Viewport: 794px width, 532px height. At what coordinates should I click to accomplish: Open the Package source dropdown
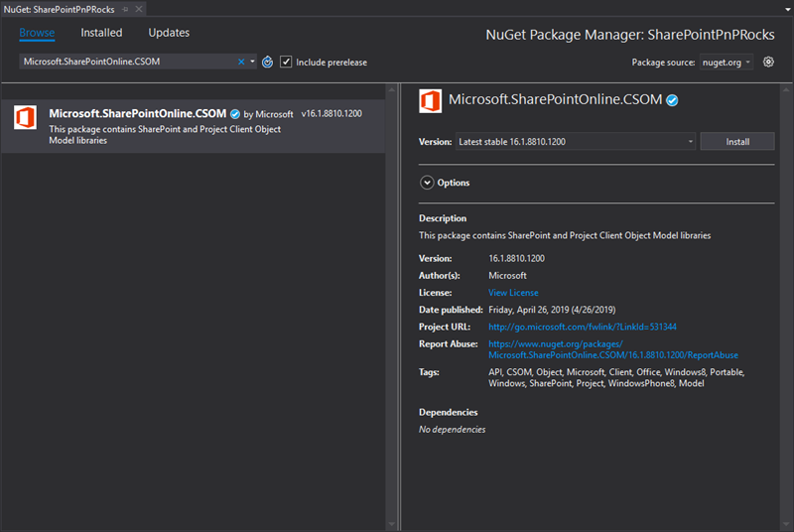[x=727, y=63]
